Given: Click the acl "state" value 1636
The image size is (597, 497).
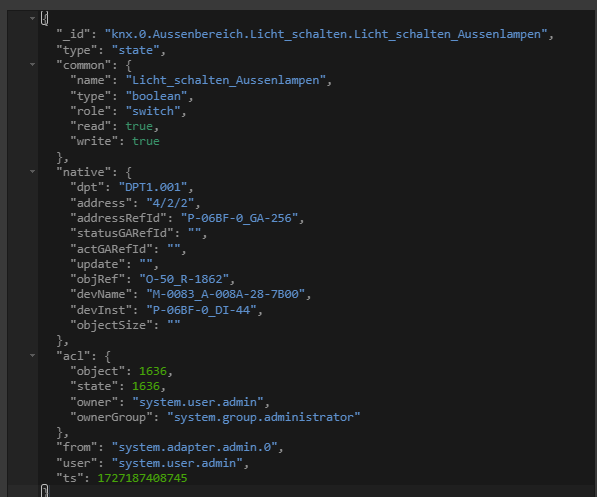Looking at the screenshot, I should click(146, 386).
